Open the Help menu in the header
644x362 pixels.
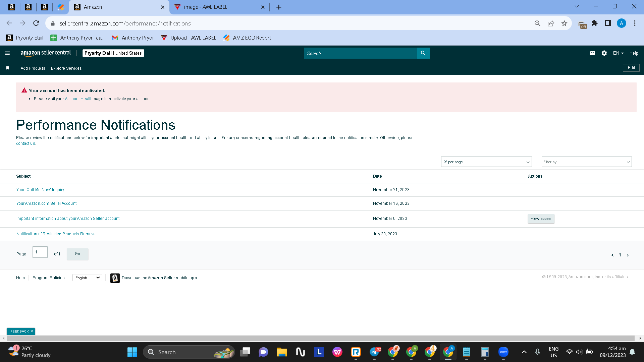634,53
